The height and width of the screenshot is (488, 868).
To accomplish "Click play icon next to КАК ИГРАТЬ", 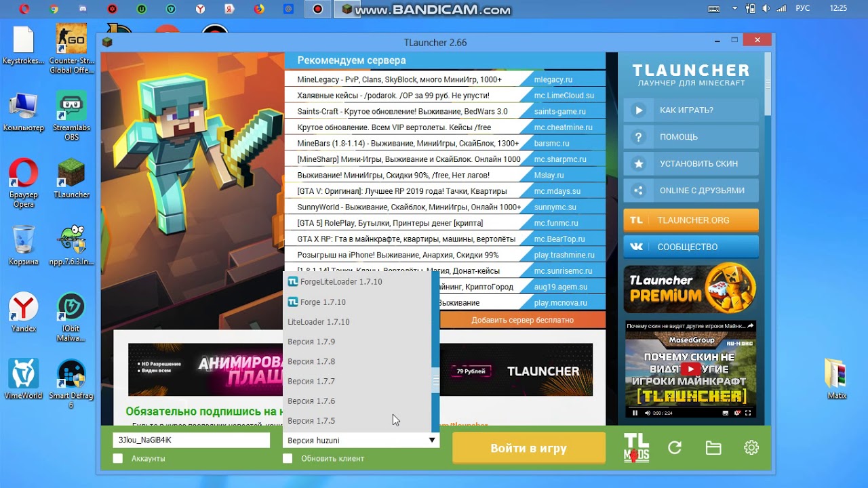I will 638,110.
